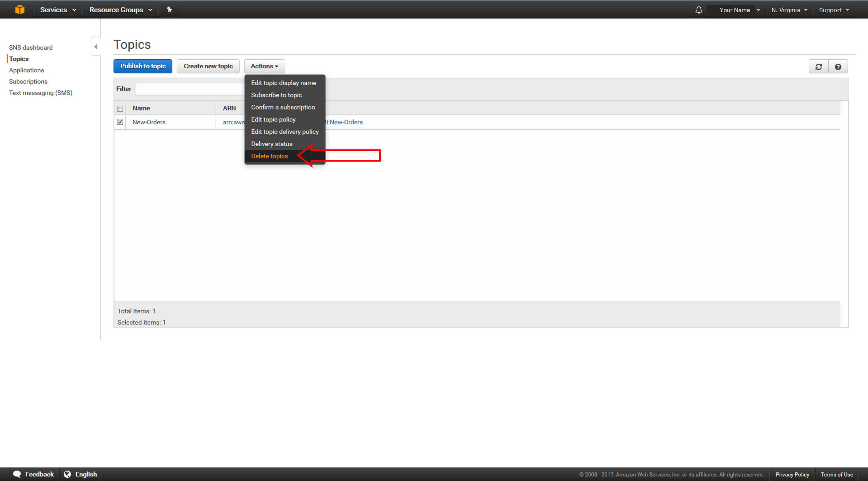
Task: Expand the Actions dropdown menu
Action: 264,66
